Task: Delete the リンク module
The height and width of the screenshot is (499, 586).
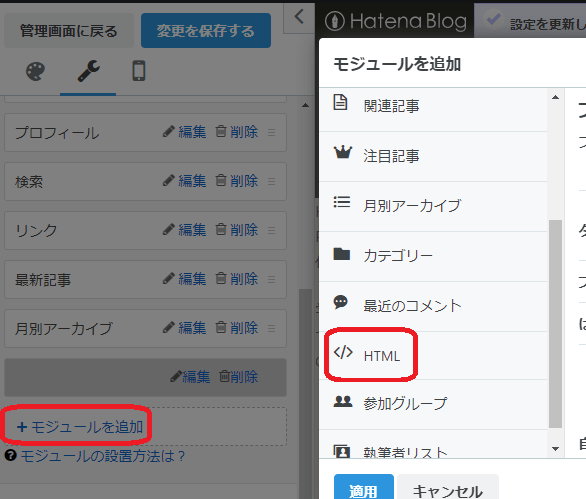Action: tap(237, 230)
